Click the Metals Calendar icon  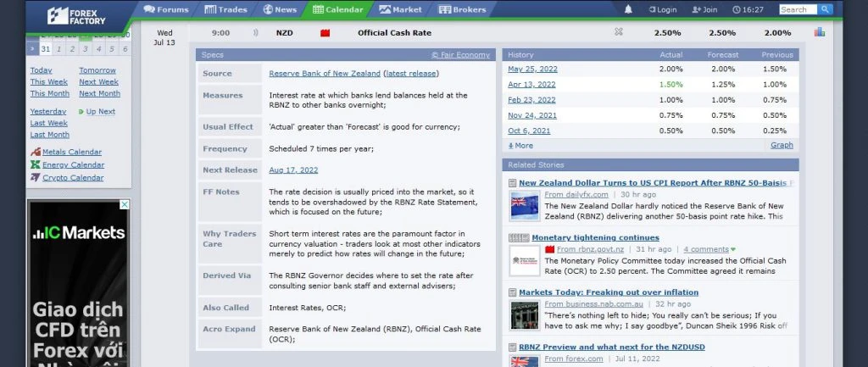point(36,152)
